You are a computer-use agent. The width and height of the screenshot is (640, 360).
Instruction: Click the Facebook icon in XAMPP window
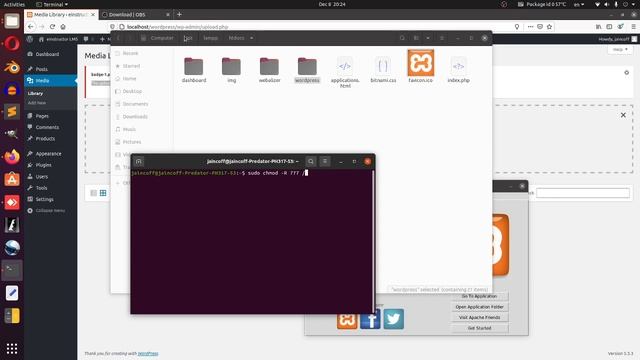tap(370, 319)
